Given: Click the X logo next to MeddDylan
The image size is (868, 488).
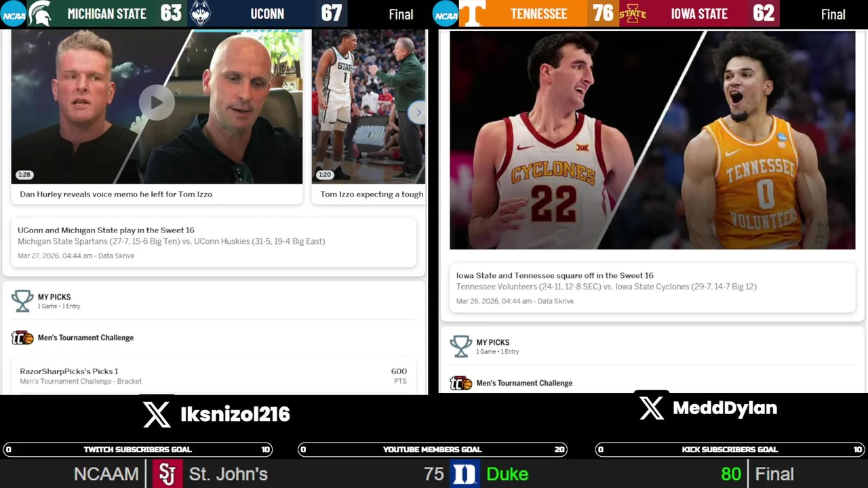Looking at the screenshot, I should (652, 407).
